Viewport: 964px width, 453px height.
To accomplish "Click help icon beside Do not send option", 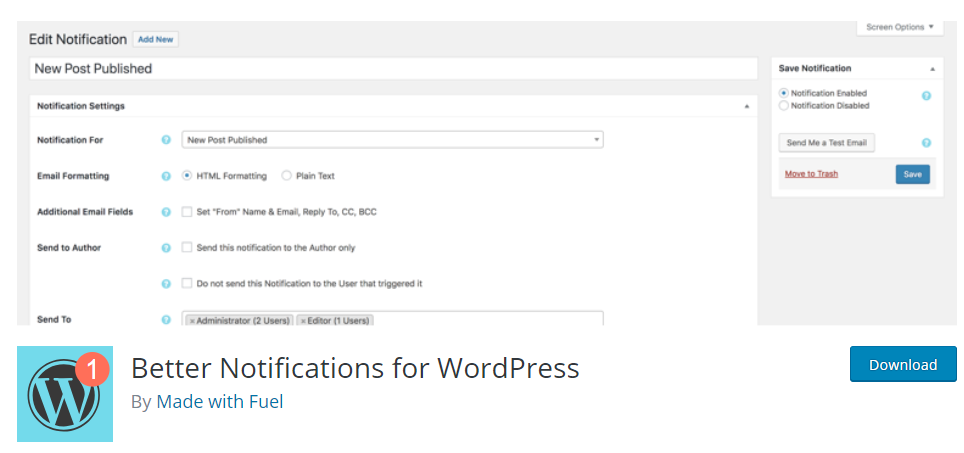I will [x=166, y=284].
